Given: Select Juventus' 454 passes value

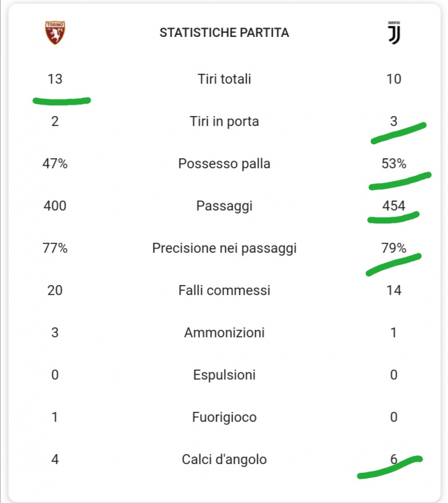Looking at the screenshot, I should tap(394, 206).
